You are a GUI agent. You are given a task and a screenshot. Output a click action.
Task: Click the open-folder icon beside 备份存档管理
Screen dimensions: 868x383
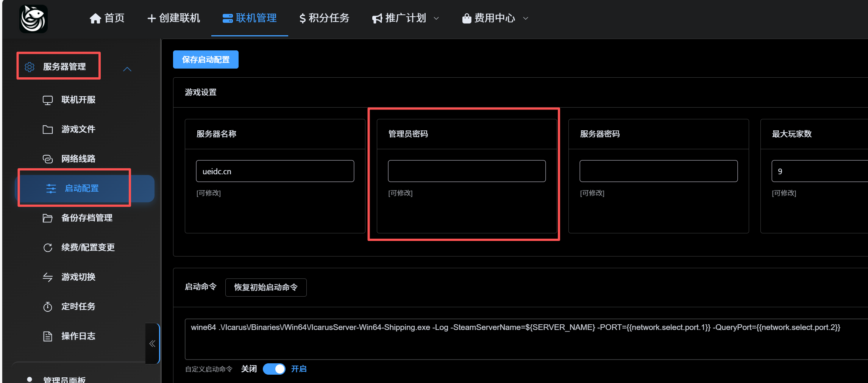(x=48, y=218)
